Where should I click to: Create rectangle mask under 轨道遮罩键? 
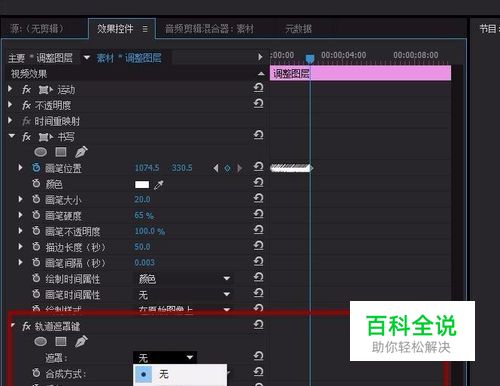click(x=61, y=341)
